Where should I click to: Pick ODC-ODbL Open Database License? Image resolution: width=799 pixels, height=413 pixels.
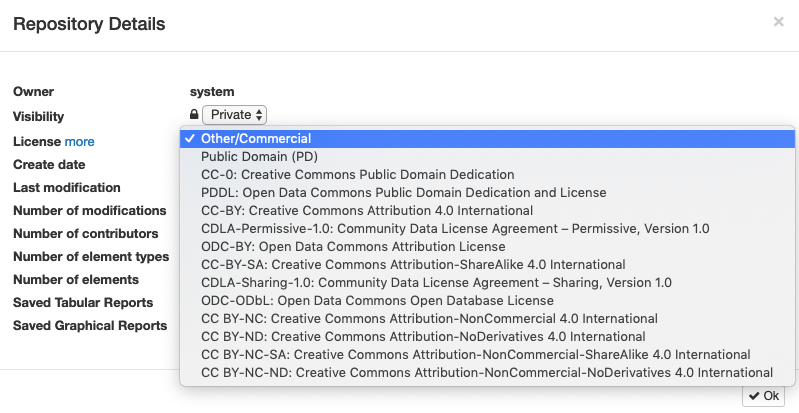487,300
